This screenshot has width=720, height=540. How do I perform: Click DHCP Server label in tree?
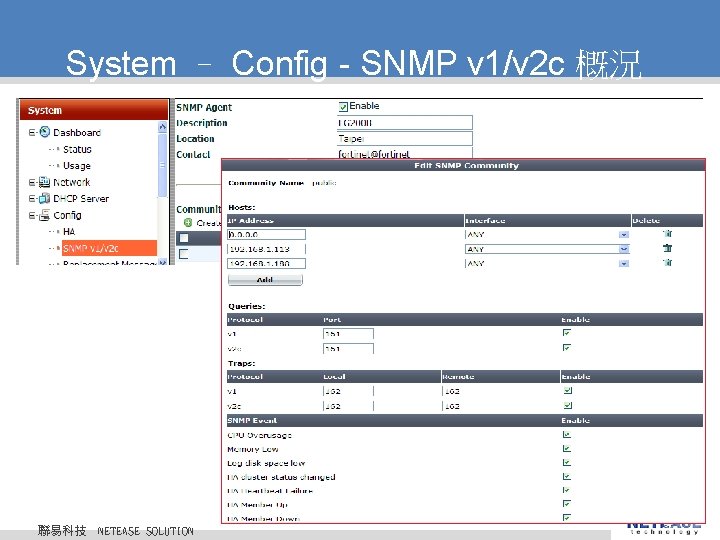81,199
